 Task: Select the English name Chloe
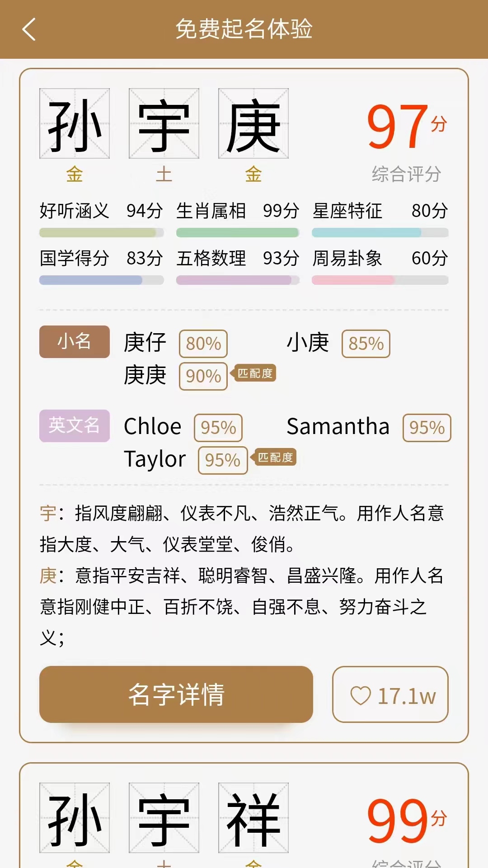[x=152, y=425]
